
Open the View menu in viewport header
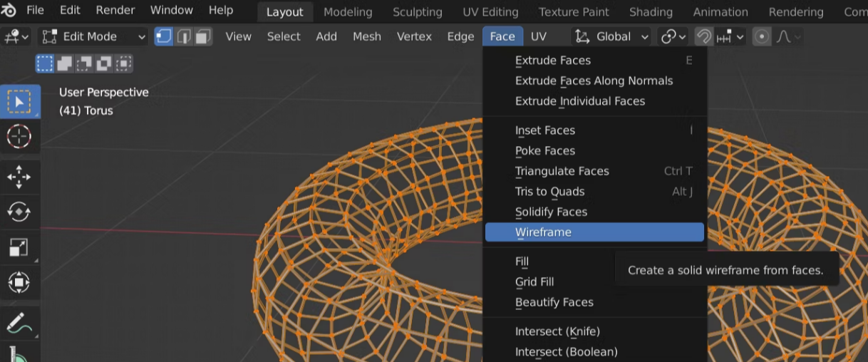coord(239,37)
